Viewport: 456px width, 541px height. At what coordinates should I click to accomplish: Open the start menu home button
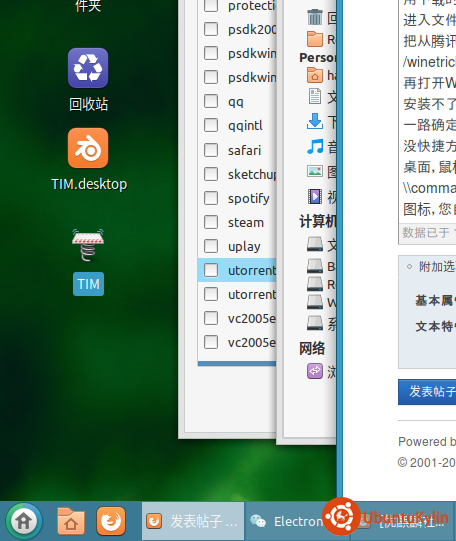[x=23, y=521]
